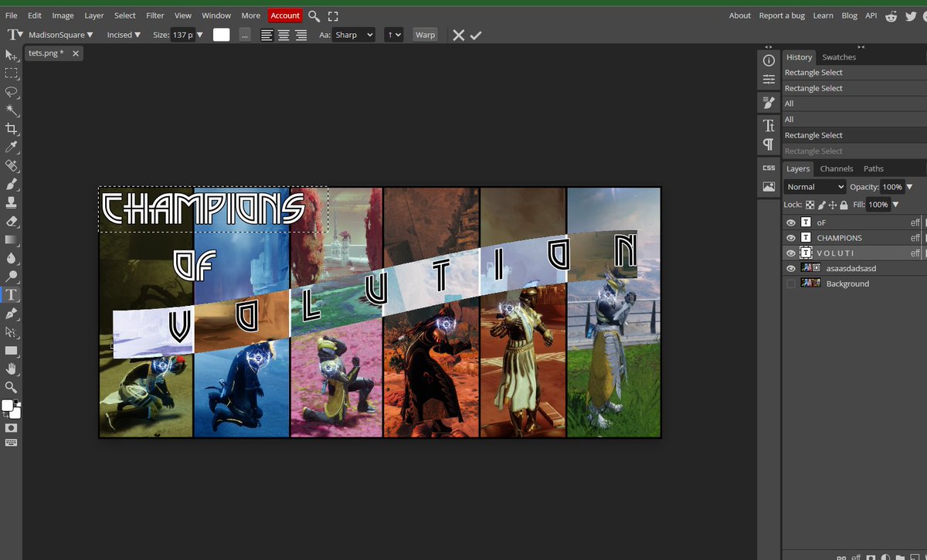Image resolution: width=927 pixels, height=560 pixels.
Task: Select the Clone Stamp tool
Action: tap(11, 203)
